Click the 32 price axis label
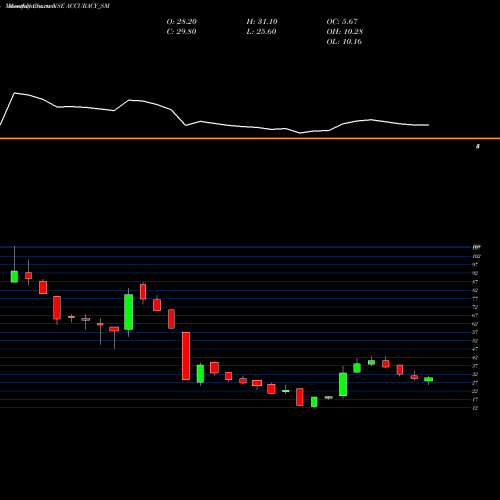 click(475, 374)
